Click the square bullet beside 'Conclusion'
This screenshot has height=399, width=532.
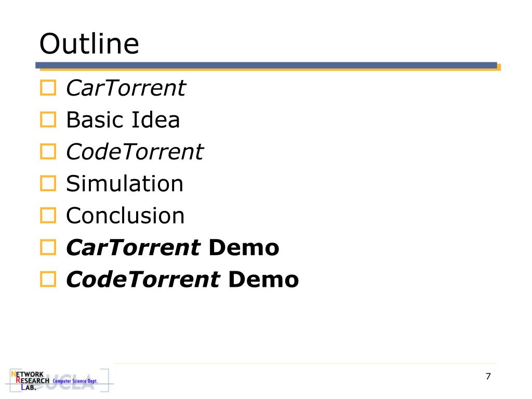48,216
